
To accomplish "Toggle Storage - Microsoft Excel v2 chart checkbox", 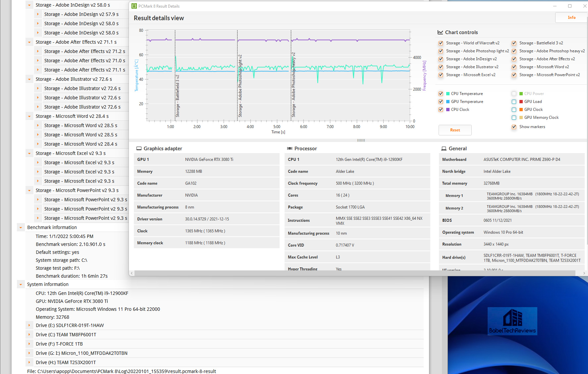I will point(441,75).
